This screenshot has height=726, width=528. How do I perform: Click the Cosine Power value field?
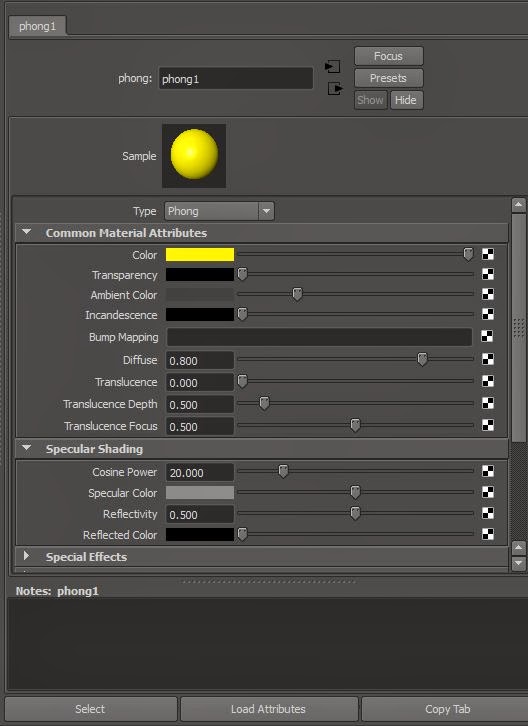click(x=200, y=473)
